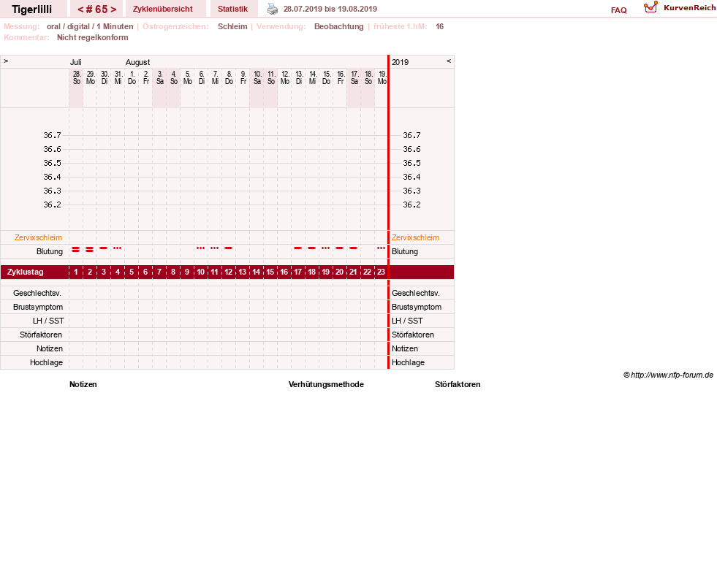Collapse chart with the top-right '<' arrow
This screenshot has width=717, height=588.
pyautogui.click(x=449, y=61)
